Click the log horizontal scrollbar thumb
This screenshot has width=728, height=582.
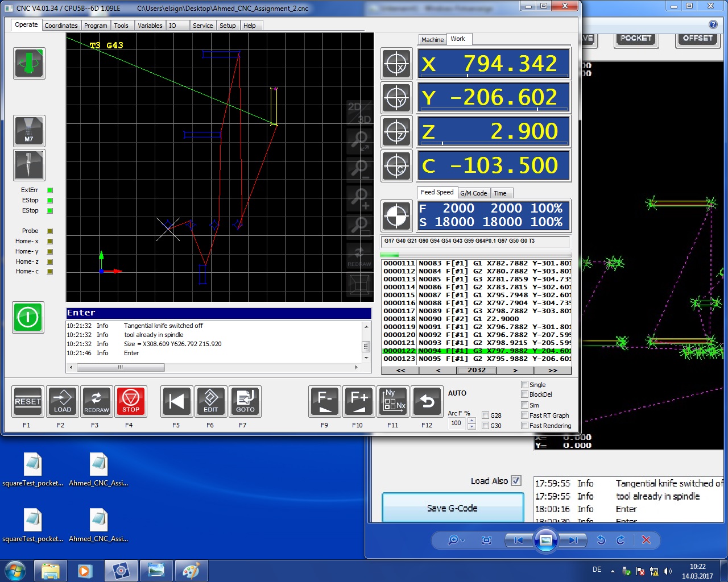[x=121, y=368]
